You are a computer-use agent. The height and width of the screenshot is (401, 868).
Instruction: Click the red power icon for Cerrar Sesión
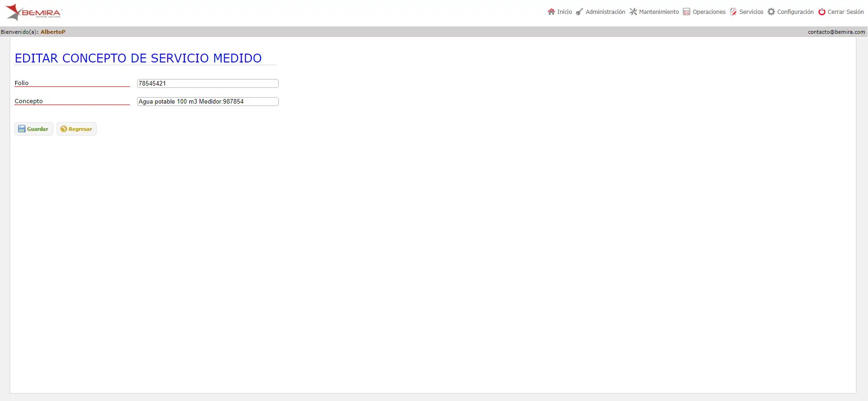point(822,12)
